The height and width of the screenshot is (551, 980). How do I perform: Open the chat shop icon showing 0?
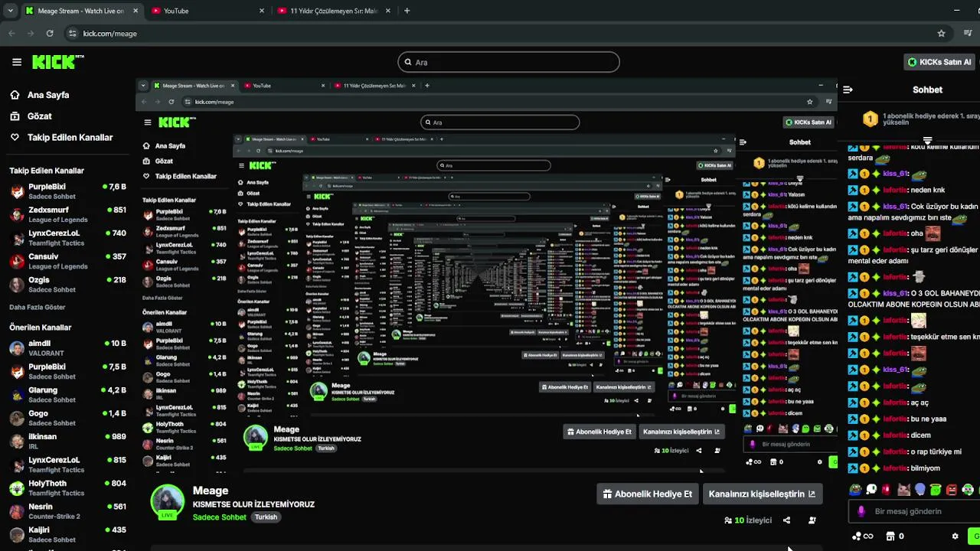point(895,536)
